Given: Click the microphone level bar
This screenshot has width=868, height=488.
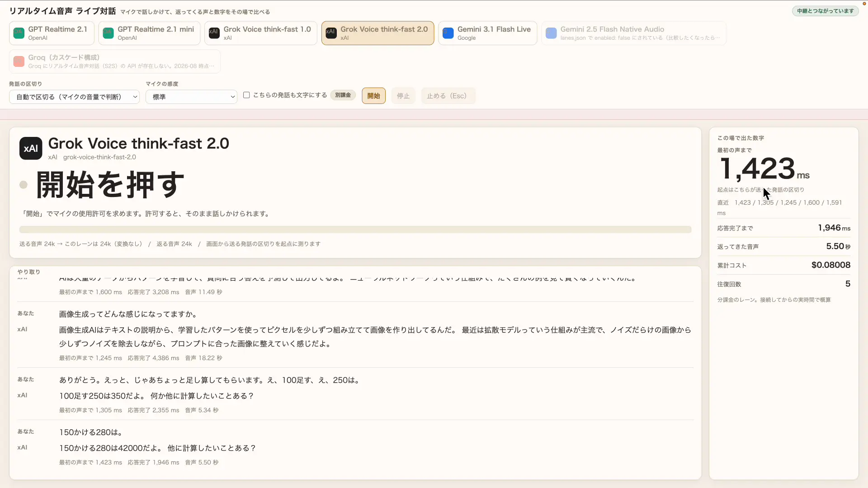Looking at the screenshot, I should coord(355,230).
